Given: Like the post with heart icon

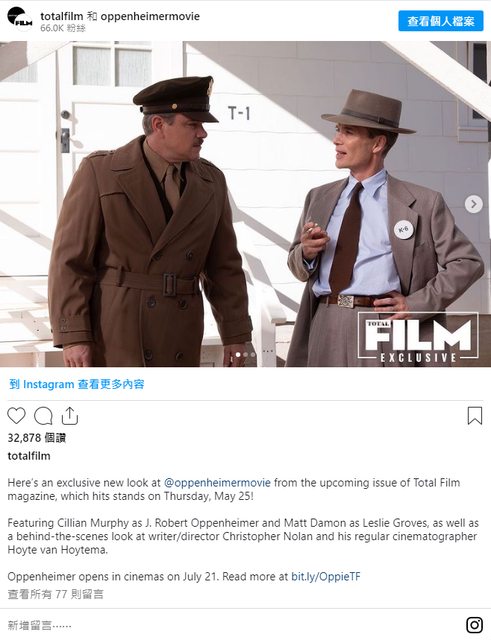Looking at the screenshot, I should (x=16, y=416).
